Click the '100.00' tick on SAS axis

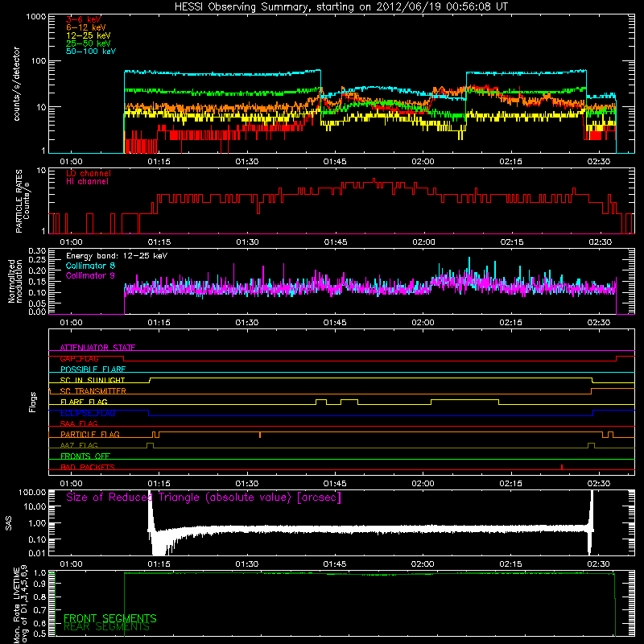(x=32, y=492)
